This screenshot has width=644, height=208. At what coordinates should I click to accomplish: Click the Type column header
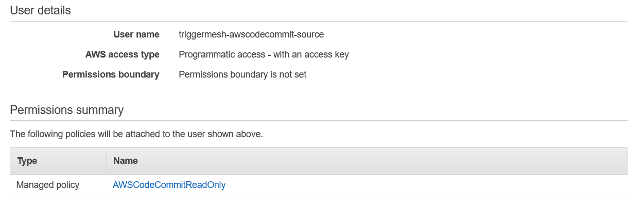tap(58, 161)
